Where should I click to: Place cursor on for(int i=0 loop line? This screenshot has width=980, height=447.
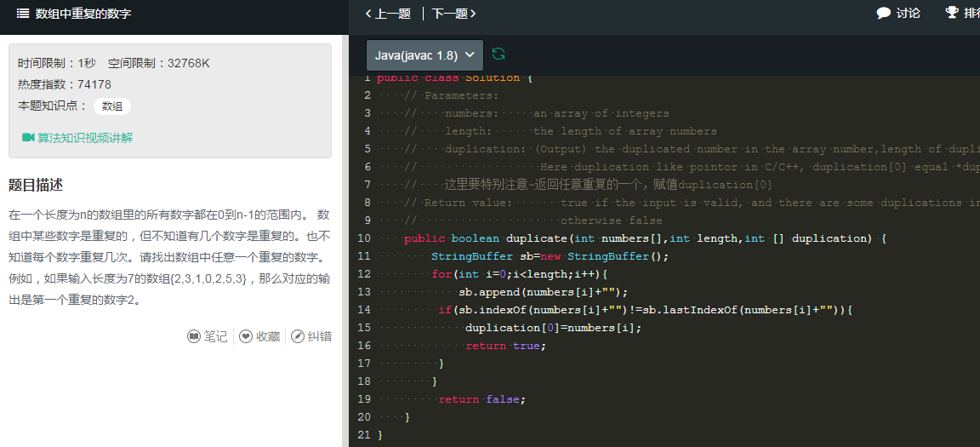[x=520, y=274]
